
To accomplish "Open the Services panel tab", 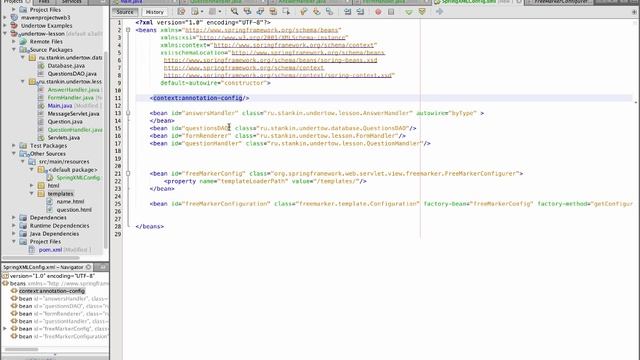I will 71,2.
